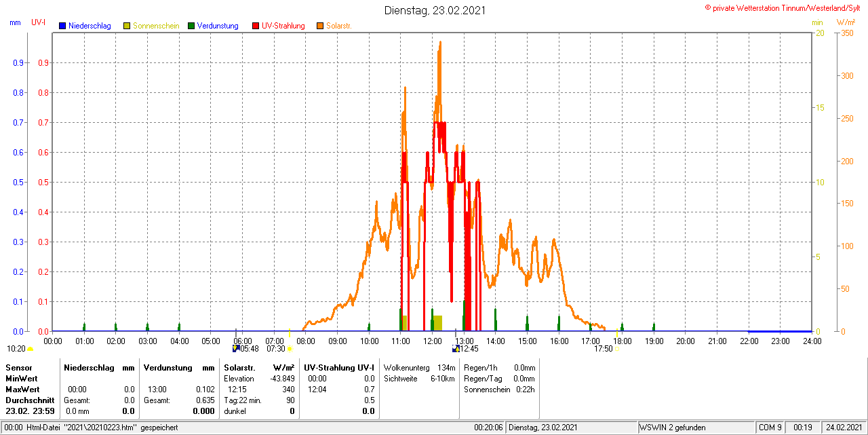This screenshot has height=435, width=868.
Task: Click the sun icon beside 10:20
Action: [x=30, y=349]
